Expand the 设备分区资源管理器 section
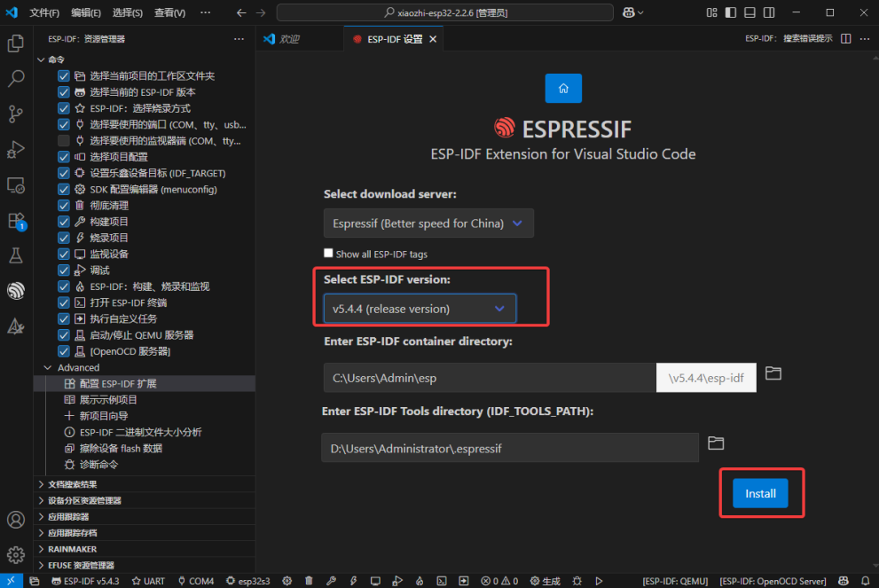The image size is (879, 588). pos(41,500)
